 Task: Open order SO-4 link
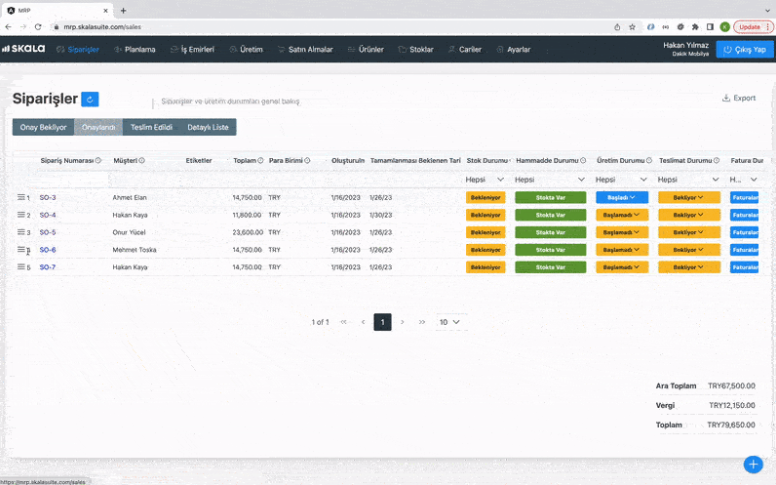[48, 215]
